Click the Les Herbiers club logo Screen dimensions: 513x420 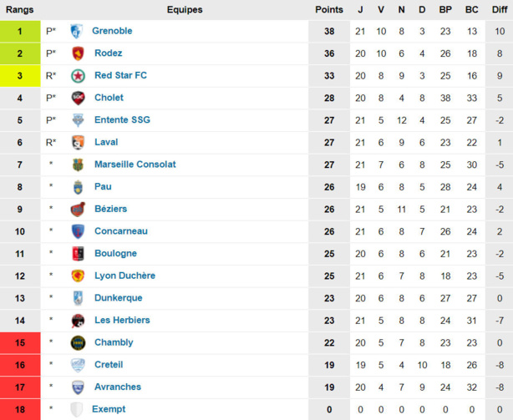point(78,321)
